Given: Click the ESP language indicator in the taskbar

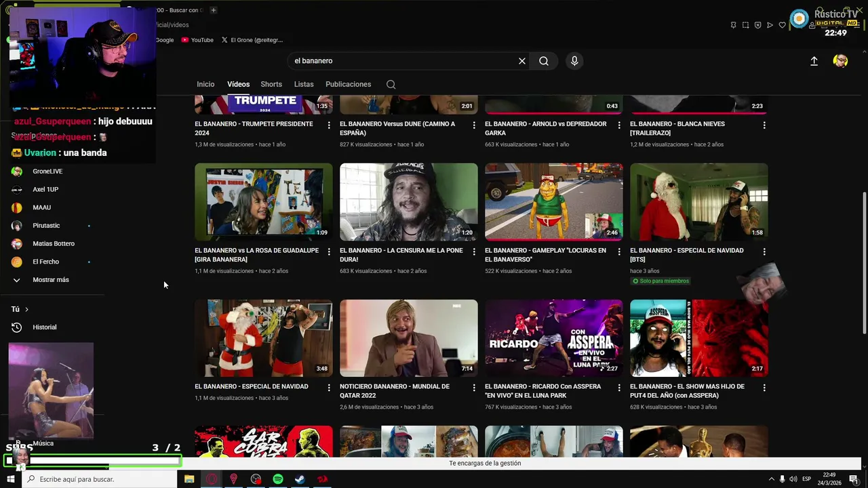Looking at the screenshot, I should pyautogui.click(x=807, y=479).
